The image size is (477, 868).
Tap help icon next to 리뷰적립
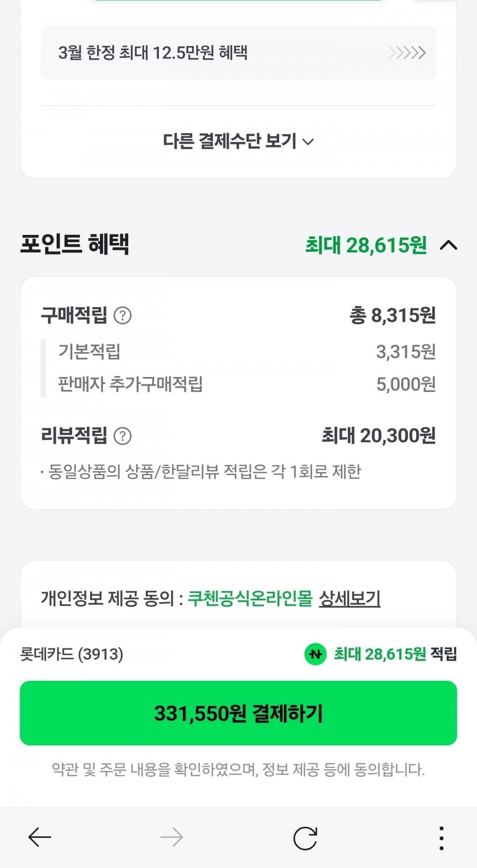tap(123, 436)
